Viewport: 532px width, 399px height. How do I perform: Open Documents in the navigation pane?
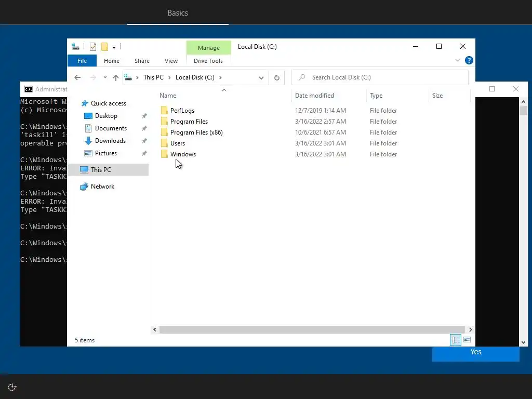(x=111, y=128)
